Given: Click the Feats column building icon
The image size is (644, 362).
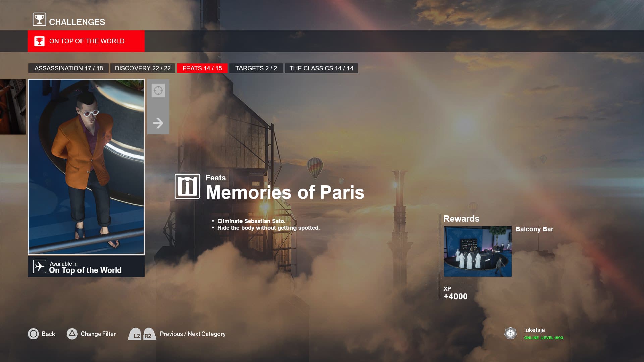Looking at the screenshot, I should (x=187, y=186).
